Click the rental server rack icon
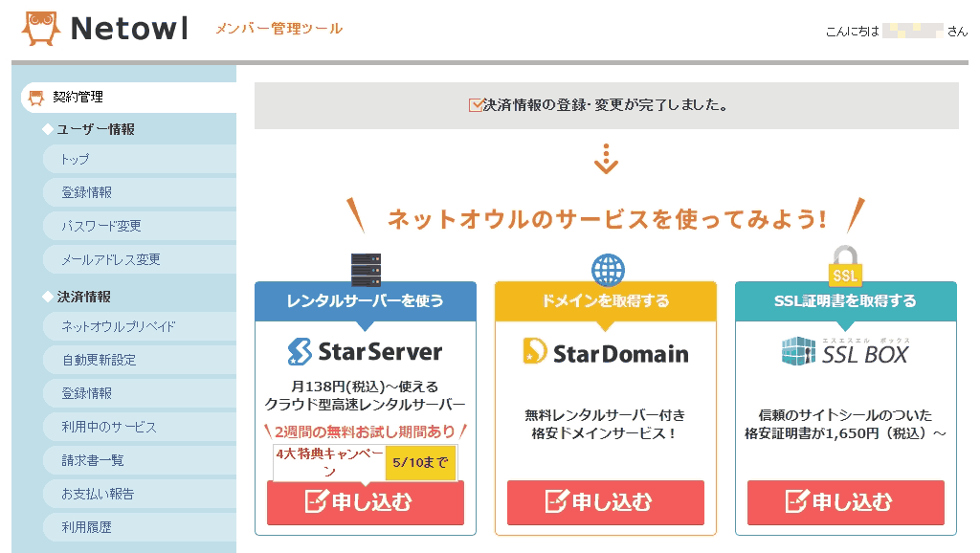This screenshot has width=980, height=553. (x=367, y=270)
